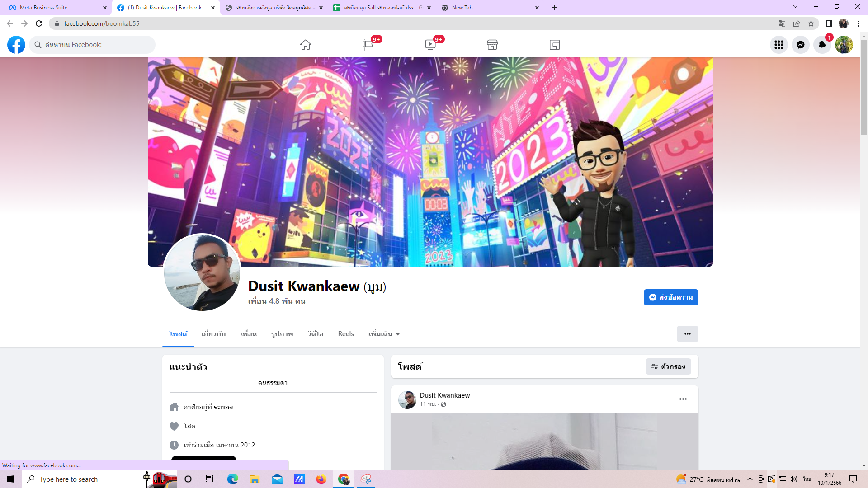Image resolution: width=868 pixels, height=488 pixels.
Task: Open the notifications bell icon
Action: 822,45
